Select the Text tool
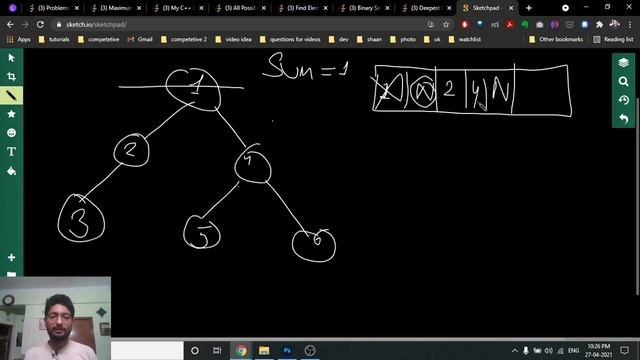Image resolution: width=640 pixels, height=360 pixels. (x=11, y=151)
